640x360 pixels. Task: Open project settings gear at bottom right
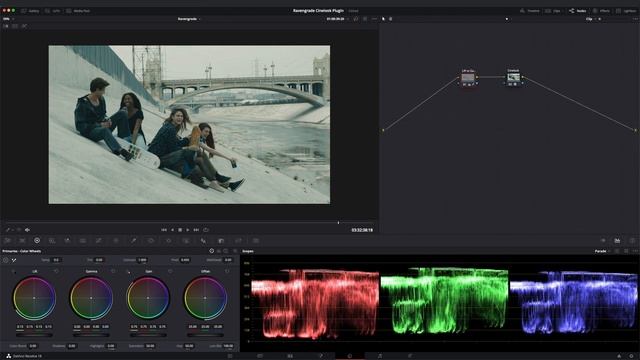pos(632,356)
